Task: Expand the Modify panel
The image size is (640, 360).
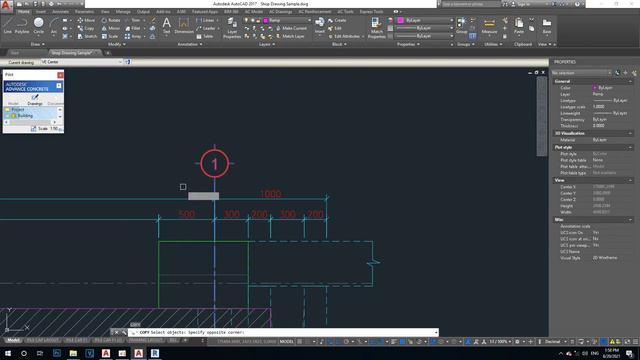Action: tap(116, 44)
